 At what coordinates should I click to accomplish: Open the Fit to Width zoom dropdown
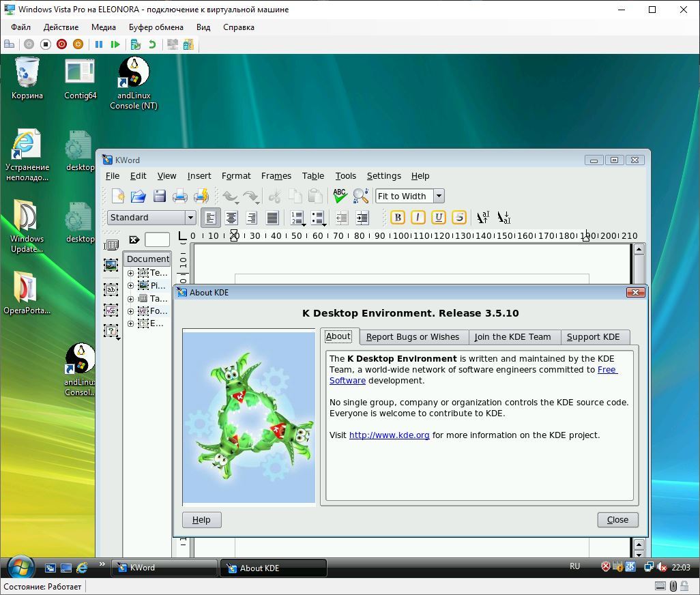(x=439, y=197)
